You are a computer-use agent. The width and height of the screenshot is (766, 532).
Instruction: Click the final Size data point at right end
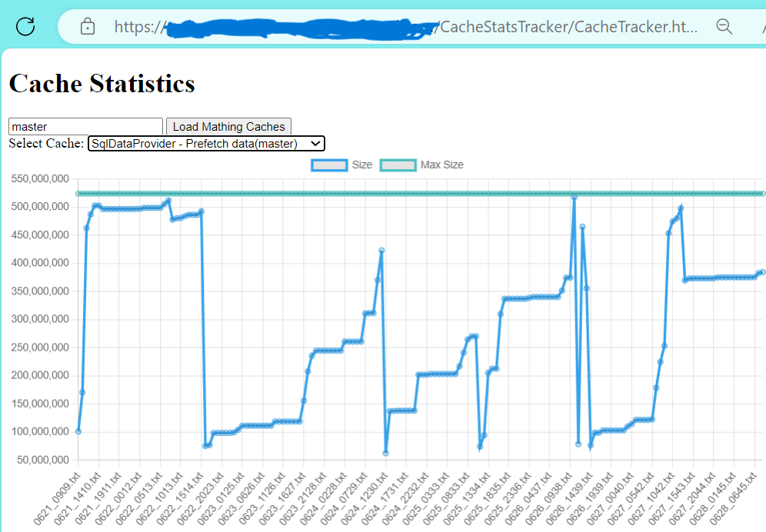pos(762,272)
